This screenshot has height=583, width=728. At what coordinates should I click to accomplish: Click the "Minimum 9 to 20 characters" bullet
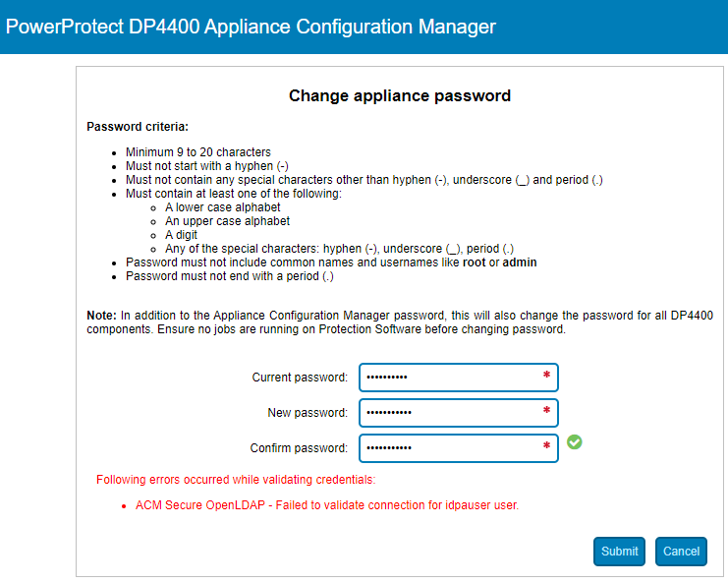(197, 152)
